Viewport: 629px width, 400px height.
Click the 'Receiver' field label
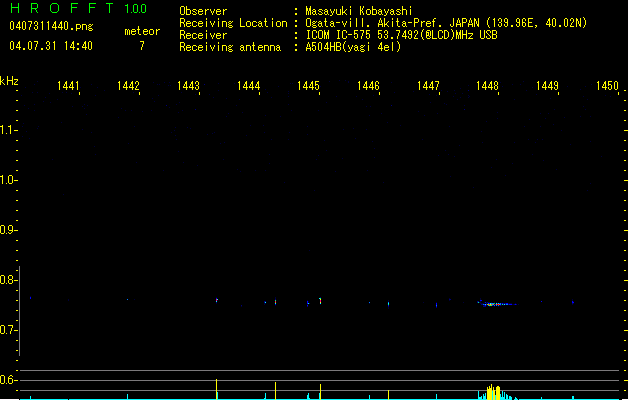tap(203, 35)
